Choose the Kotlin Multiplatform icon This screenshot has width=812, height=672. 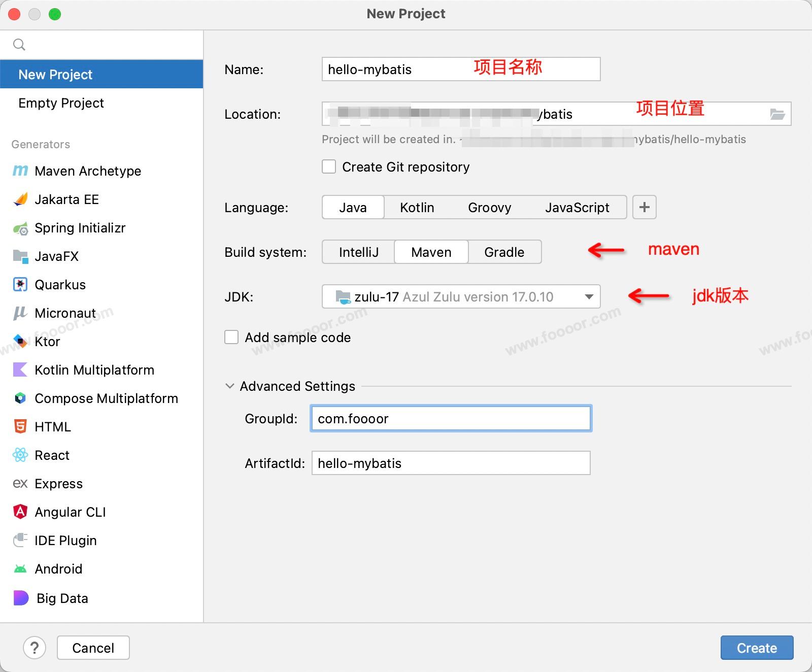(x=20, y=370)
